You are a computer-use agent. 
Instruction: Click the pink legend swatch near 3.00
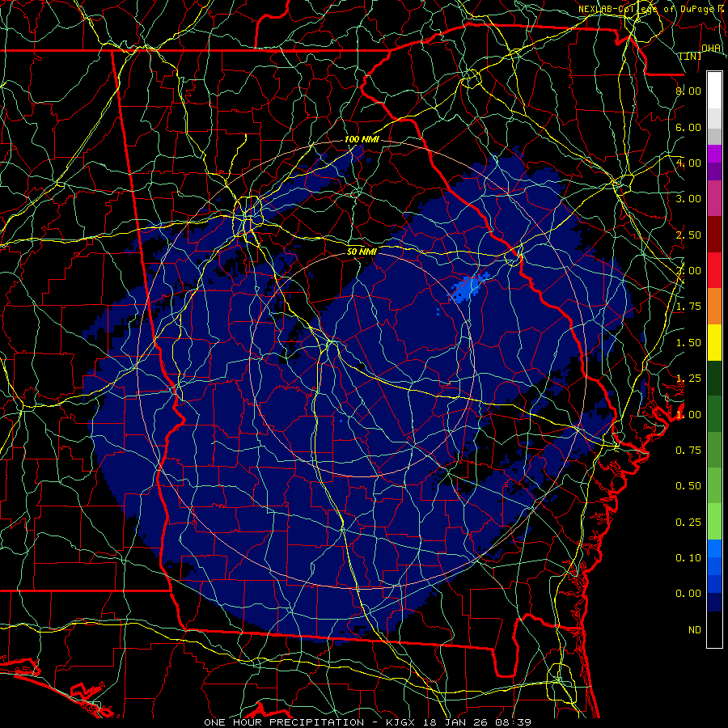tap(714, 199)
